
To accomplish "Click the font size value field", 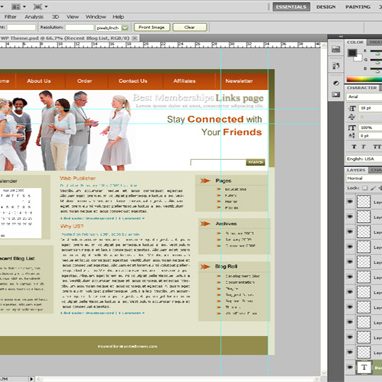I will [x=370, y=108].
